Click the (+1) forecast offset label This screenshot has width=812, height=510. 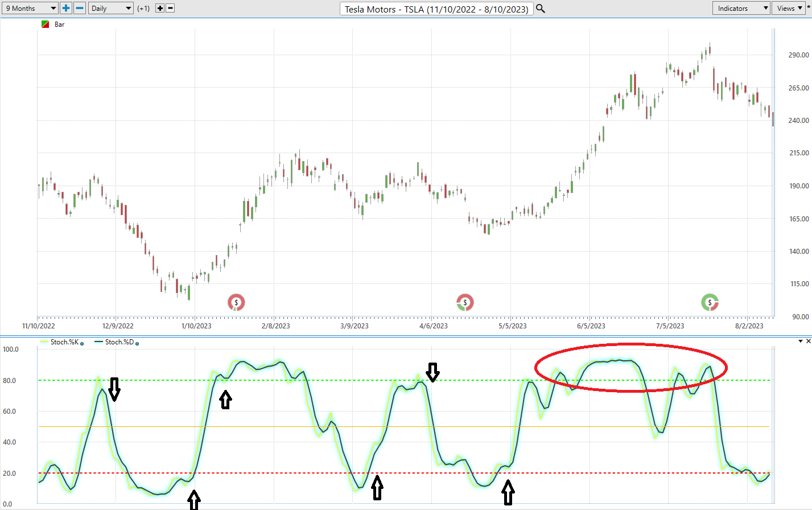[x=143, y=8]
